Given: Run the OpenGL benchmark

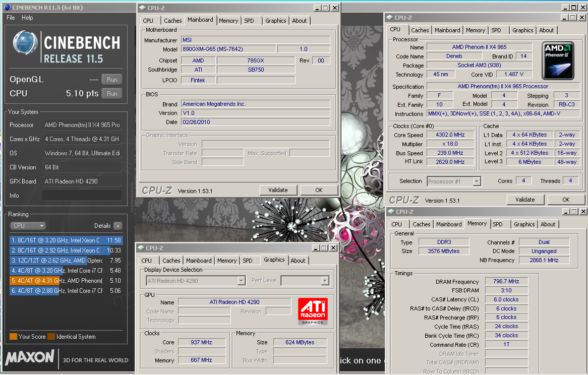Looking at the screenshot, I should (112, 80).
